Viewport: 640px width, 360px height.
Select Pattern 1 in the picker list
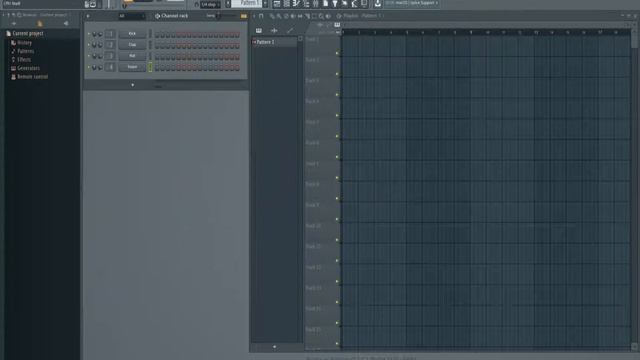tap(275, 42)
